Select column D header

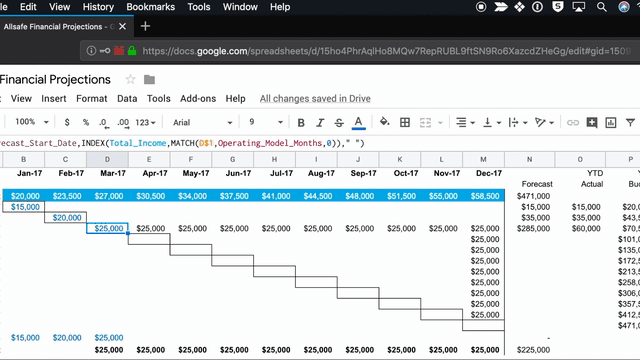click(x=107, y=159)
